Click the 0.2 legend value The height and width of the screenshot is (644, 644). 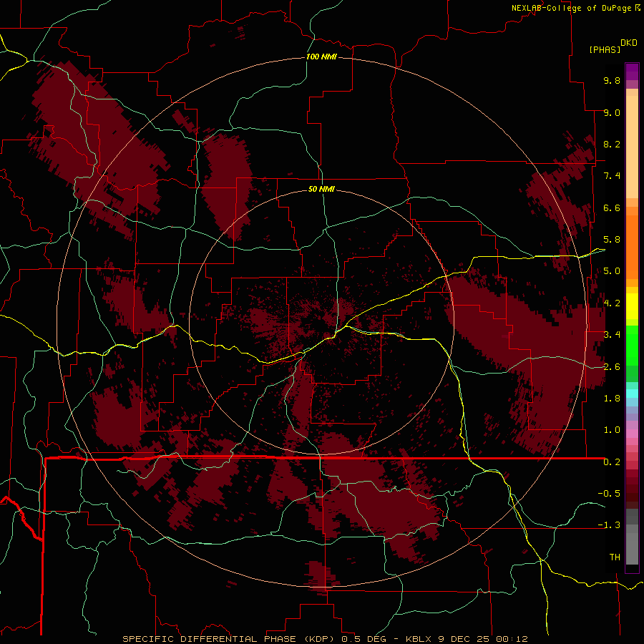tap(612, 462)
